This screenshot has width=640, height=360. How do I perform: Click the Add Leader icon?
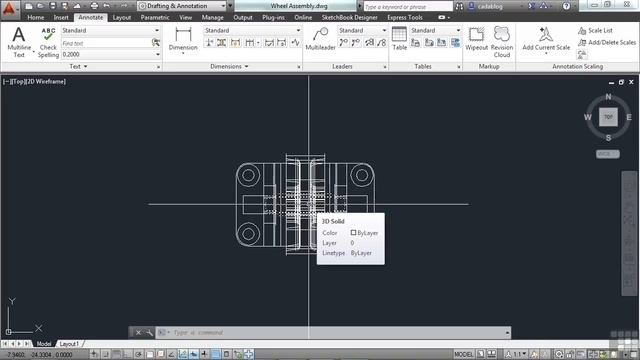344,42
